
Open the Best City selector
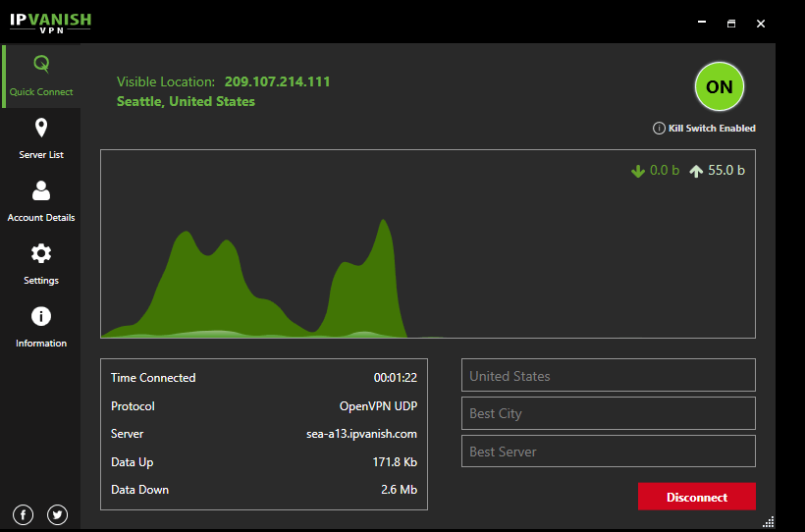coord(609,413)
